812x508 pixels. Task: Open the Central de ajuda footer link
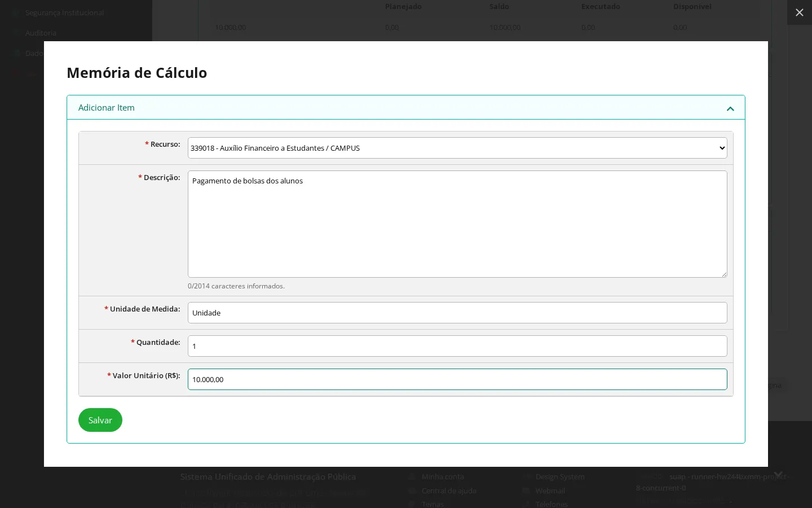[x=449, y=491]
